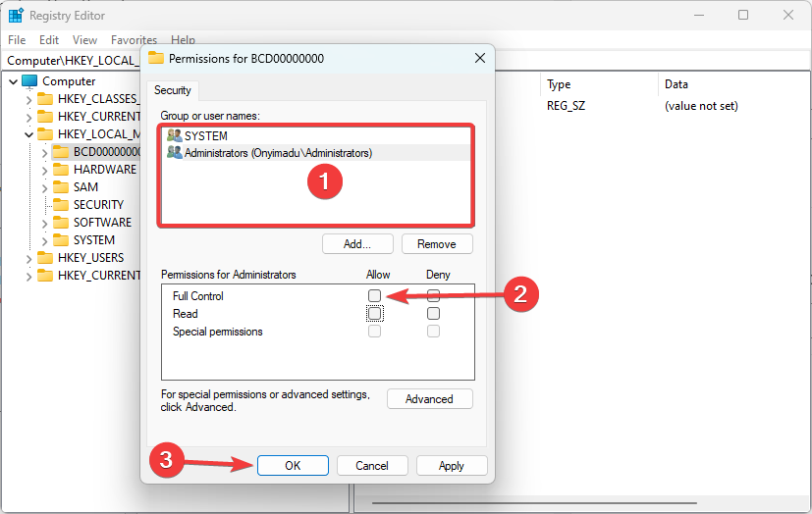
Task: Tick Deny checkbox for Full Control
Action: tap(433, 296)
